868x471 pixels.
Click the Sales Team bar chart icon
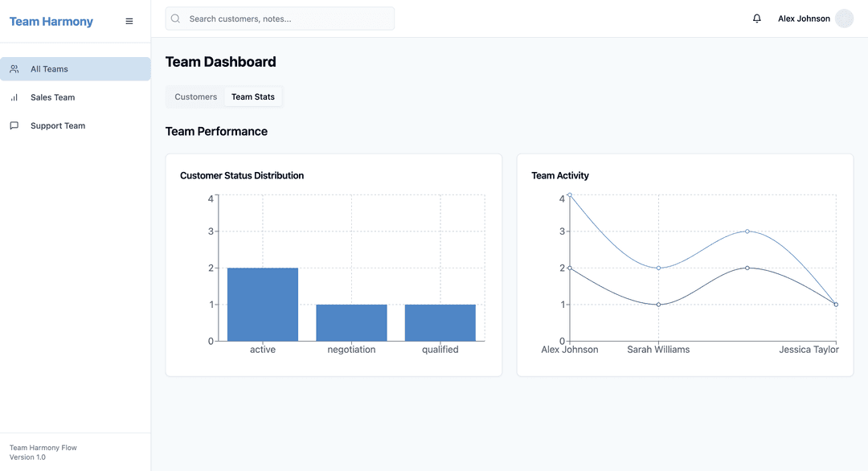tap(14, 97)
